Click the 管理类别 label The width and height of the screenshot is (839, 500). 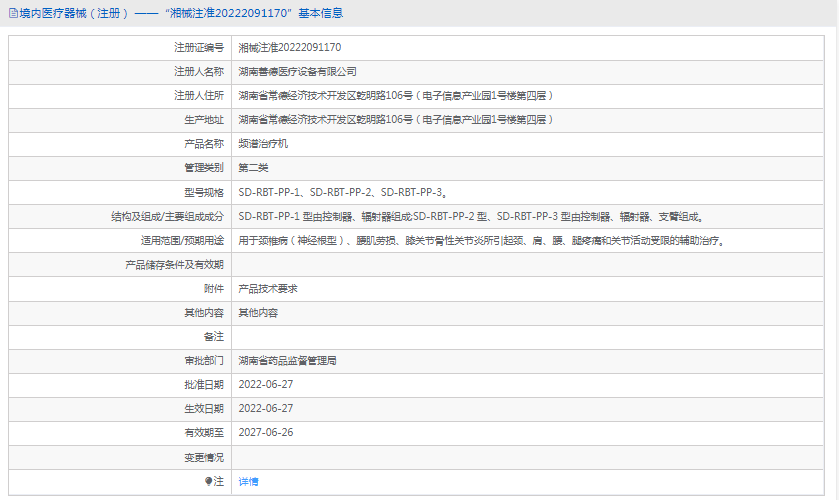coord(204,168)
